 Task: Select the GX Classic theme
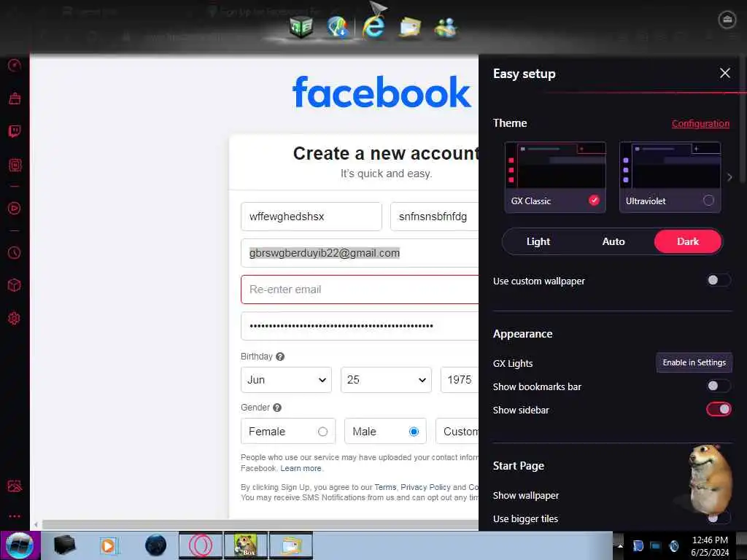point(555,177)
